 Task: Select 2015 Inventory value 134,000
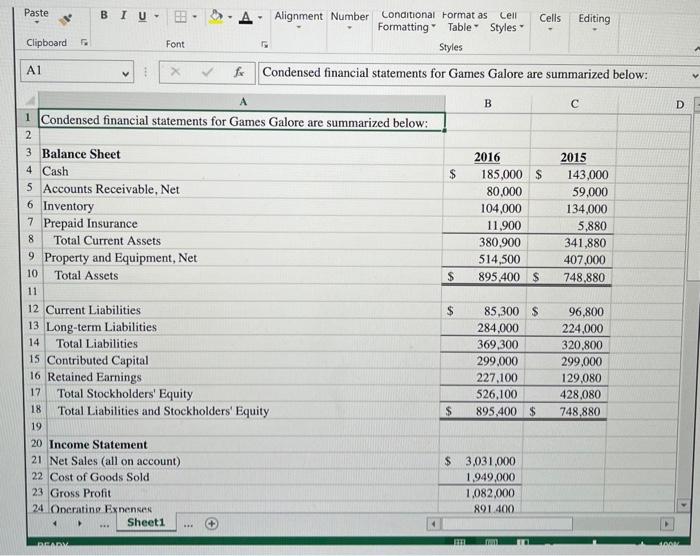[571, 209]
